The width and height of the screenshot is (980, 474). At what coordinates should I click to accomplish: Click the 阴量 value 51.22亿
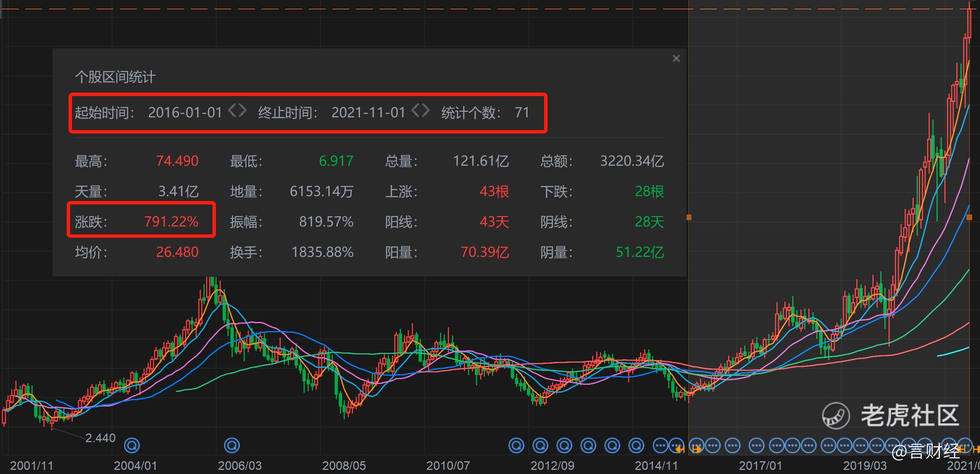tap(640, 252)
